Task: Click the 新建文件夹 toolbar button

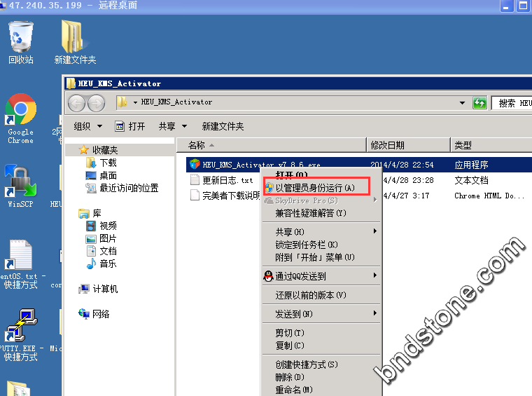Action: coord(223,126)
